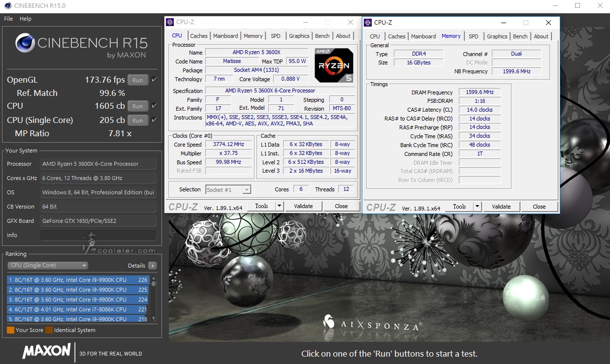Click Close button in CPU-Z processor window

[341, 206]
